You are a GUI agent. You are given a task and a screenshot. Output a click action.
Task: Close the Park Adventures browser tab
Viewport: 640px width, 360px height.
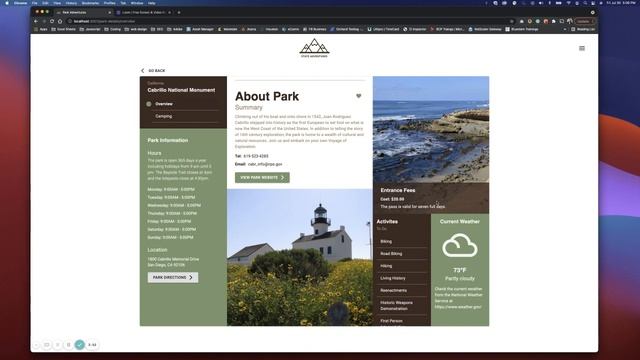point(109,13)
